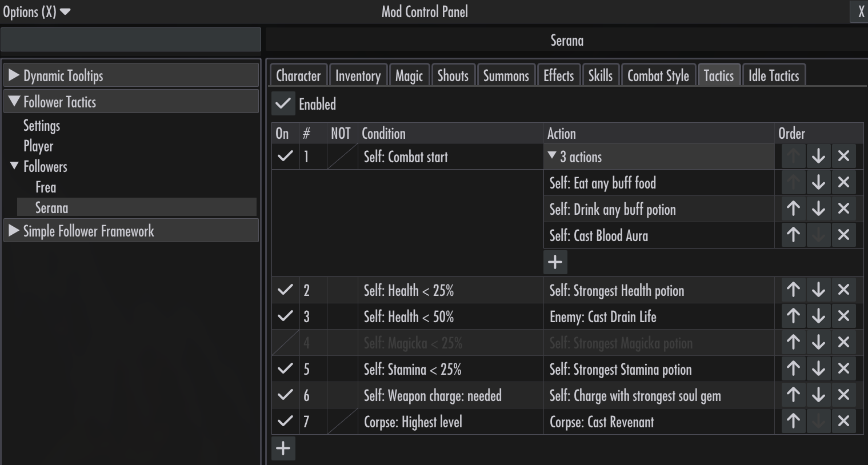Switch to the Inventory tab
This screenshot has height=465, width=868.
point(358,75)
